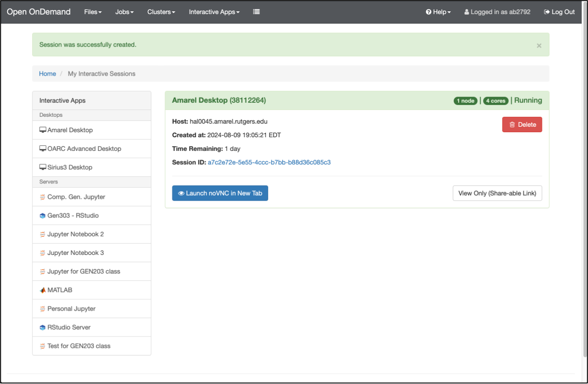Delete the Amarel Desktop session

click(522, 125)
